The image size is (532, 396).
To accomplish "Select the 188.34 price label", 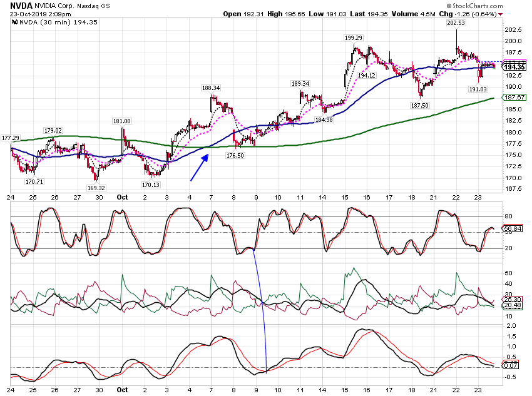I will pos(211,88).
